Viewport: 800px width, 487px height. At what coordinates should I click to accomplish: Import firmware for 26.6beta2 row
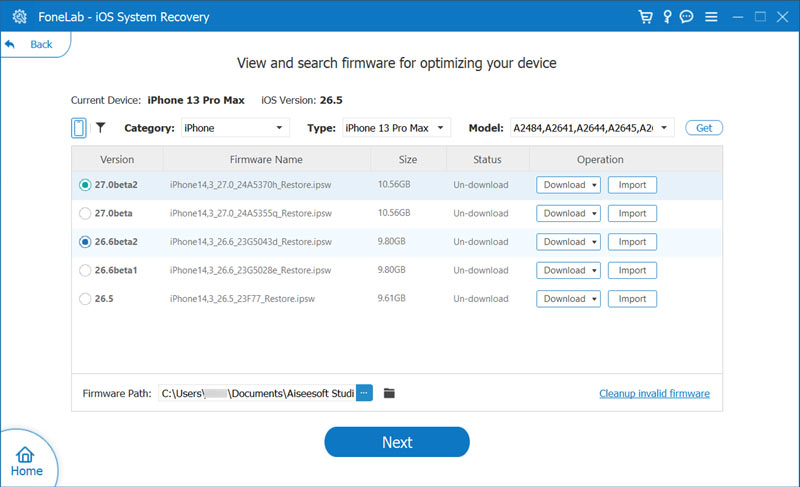632,242
